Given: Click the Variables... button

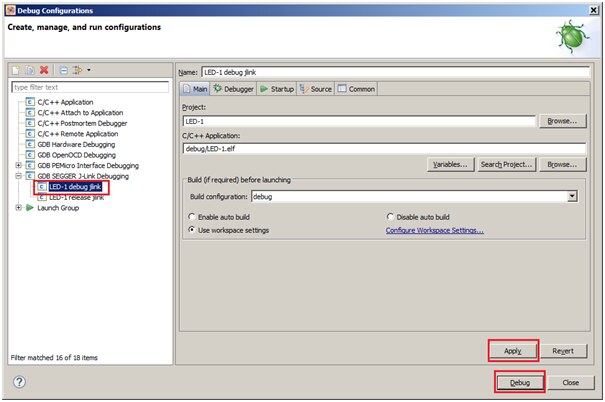Looking at the screenshot, I should coord(451,165).
